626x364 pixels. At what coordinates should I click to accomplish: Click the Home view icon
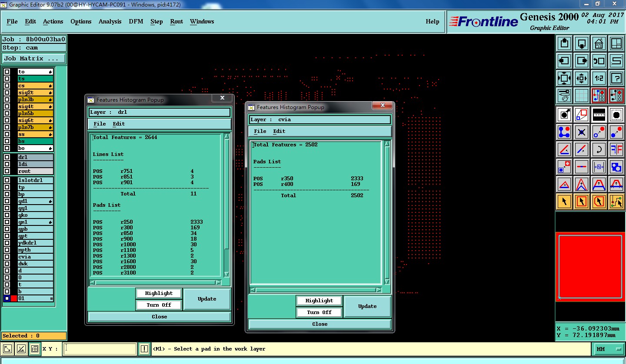[599, 43]
